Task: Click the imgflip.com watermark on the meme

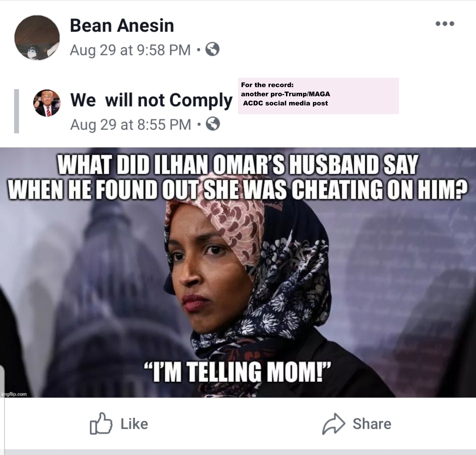Action: tap(14, 394)
